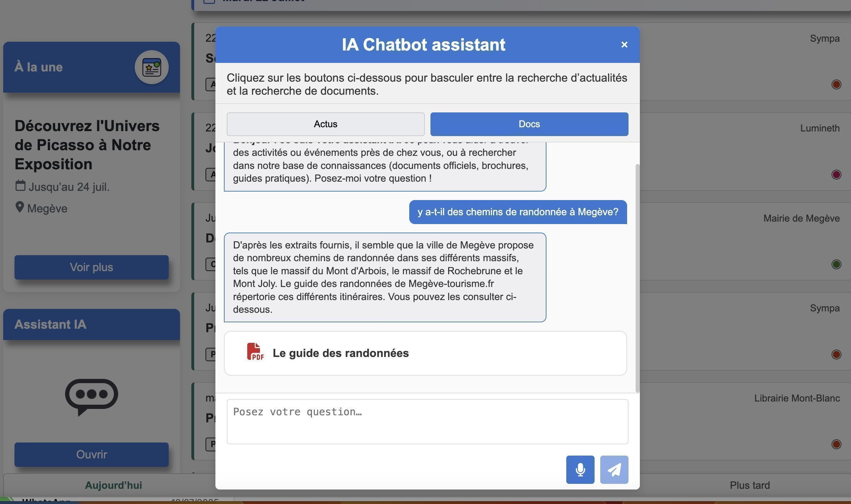
Task: Switch to Docs search mode
Action: 529,124
